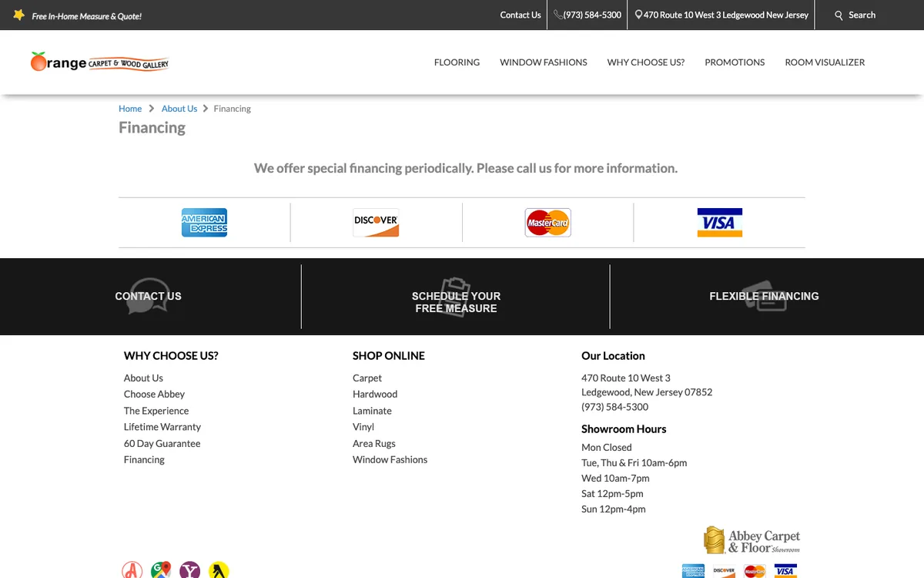
Task: Click the American Express card logo
Action: tap(204, 223)
